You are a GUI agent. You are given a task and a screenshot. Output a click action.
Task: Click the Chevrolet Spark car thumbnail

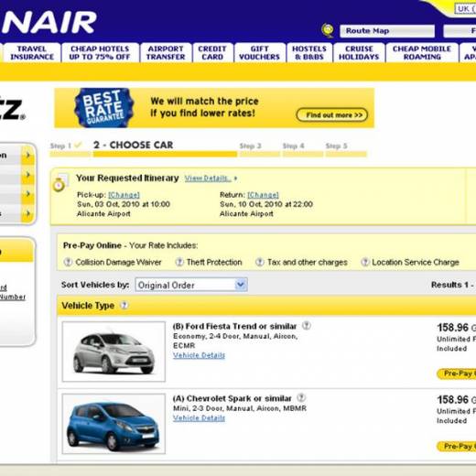(114, 424)
